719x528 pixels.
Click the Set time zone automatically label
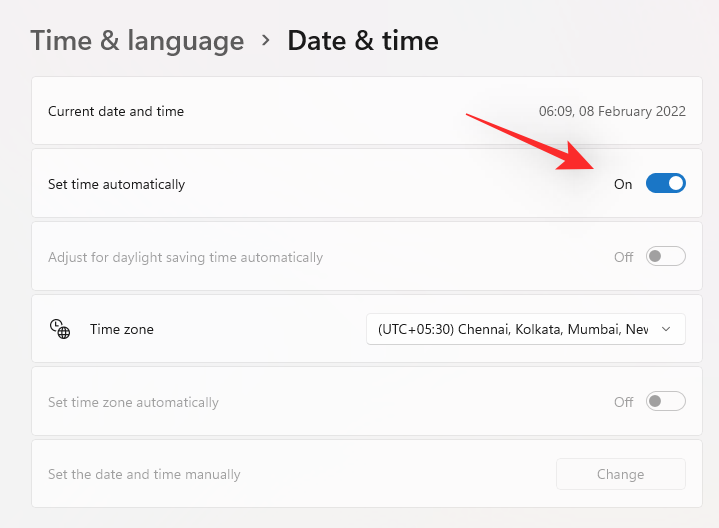point(133,402)
